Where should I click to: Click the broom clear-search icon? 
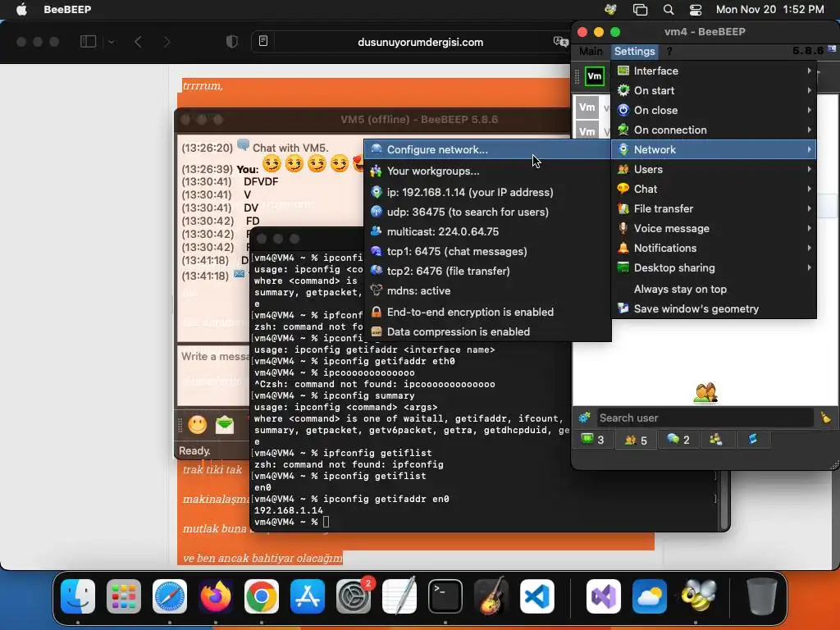click(825, 418)
